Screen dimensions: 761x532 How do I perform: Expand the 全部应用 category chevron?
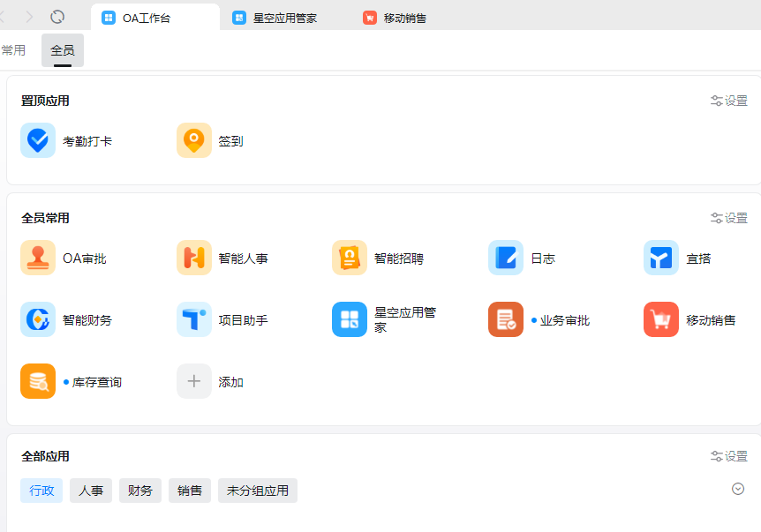738,489
